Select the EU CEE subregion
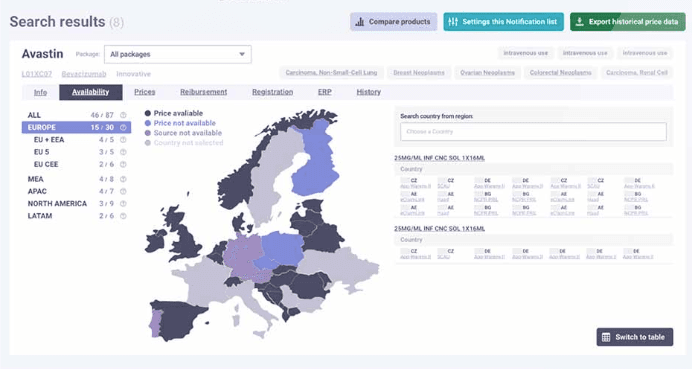The height and width of the screenshot is (369, 692). [76, 165]
